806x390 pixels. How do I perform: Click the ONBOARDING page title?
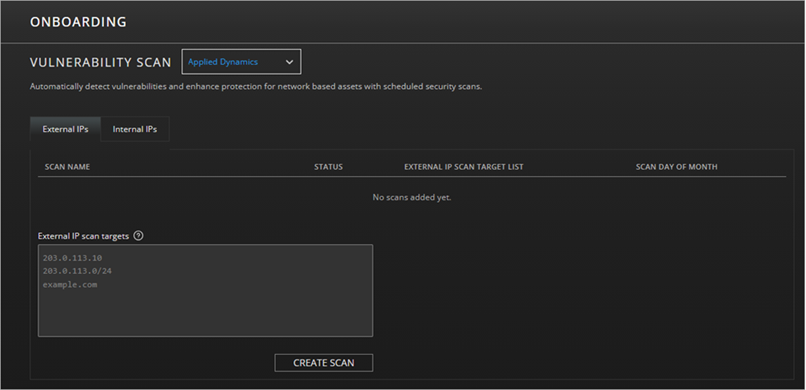[x=78, y=22]
